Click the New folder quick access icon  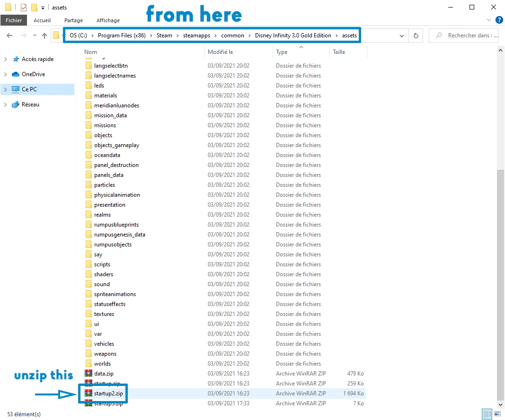[x=34, y=7]
